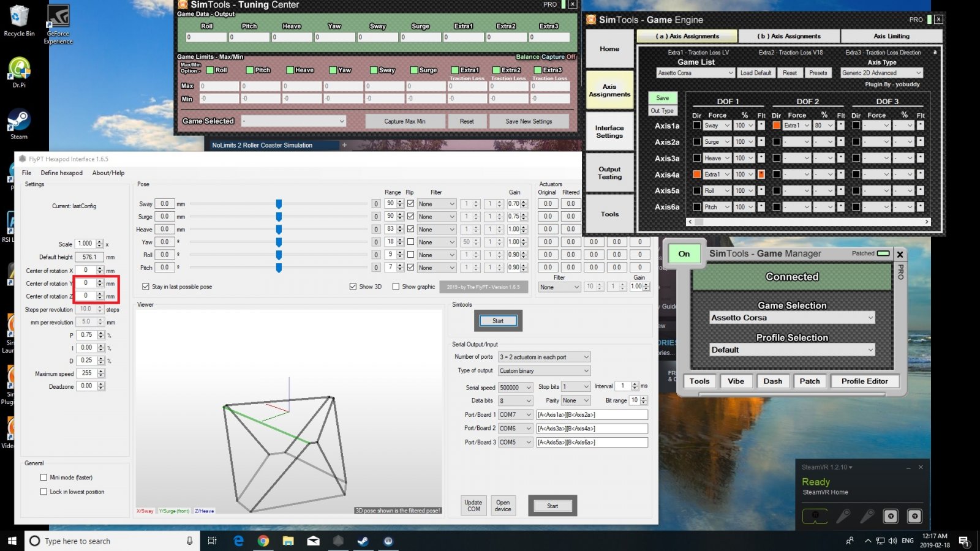Uncheck Stay in last possible pose
980x551 pixels.
click(x=146, y=287)
